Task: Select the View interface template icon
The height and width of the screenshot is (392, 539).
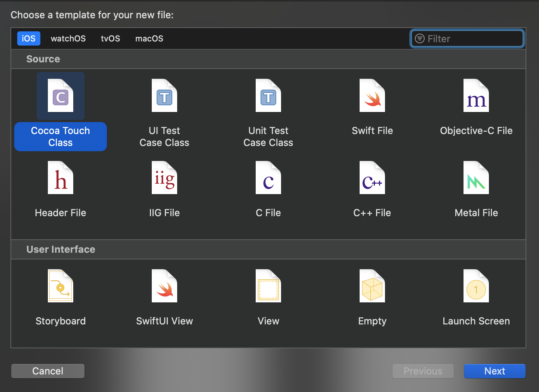Action: [x=268, y=286]
